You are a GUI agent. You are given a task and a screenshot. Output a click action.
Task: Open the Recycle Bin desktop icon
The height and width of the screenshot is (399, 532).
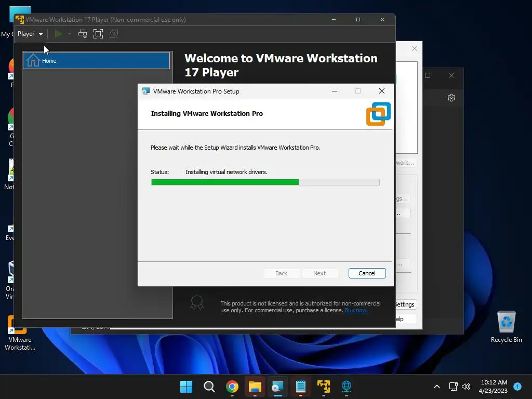[506, 327]
